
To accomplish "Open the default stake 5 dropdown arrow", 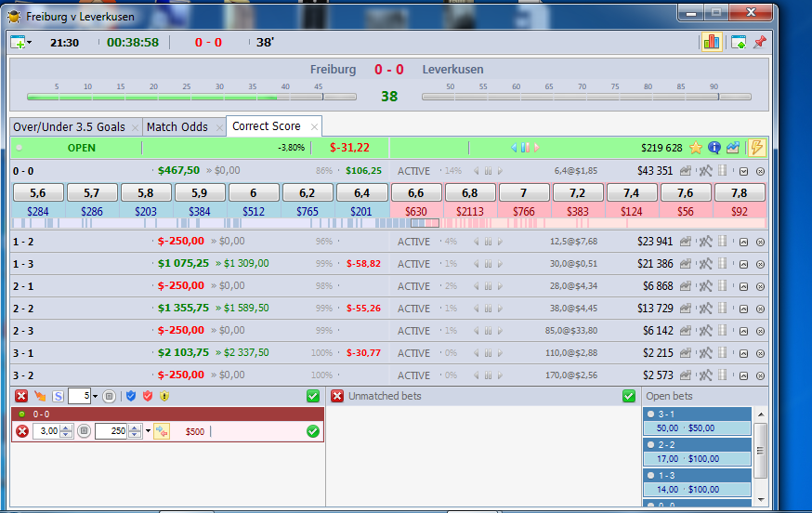I will coord(95,397).
